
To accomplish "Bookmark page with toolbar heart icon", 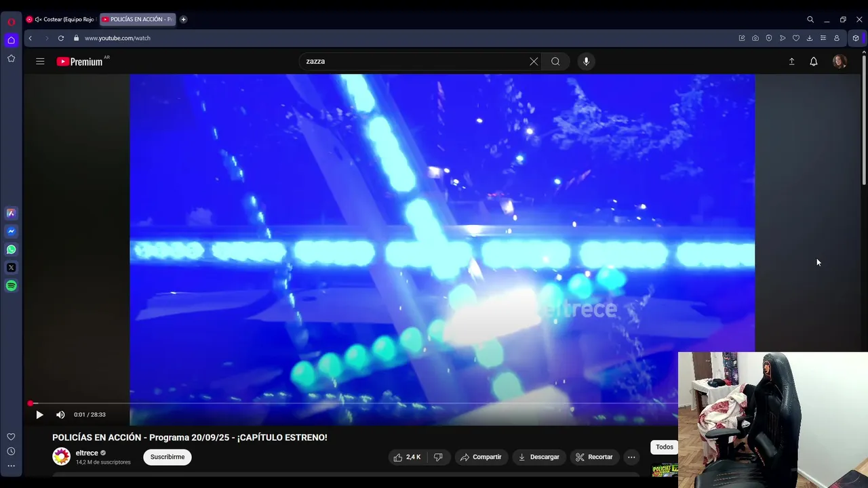I will 796,38.
